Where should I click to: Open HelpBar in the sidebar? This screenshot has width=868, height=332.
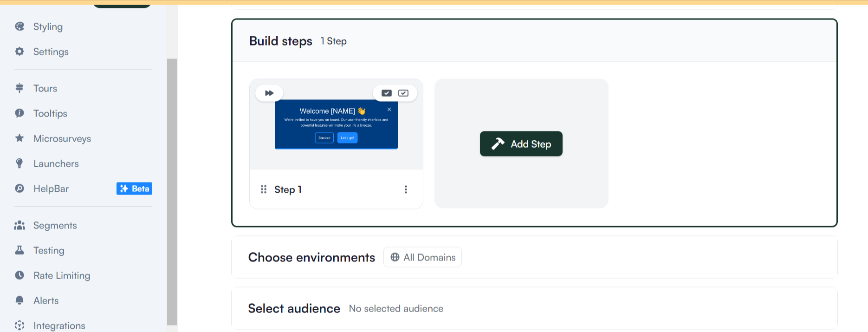51,189
